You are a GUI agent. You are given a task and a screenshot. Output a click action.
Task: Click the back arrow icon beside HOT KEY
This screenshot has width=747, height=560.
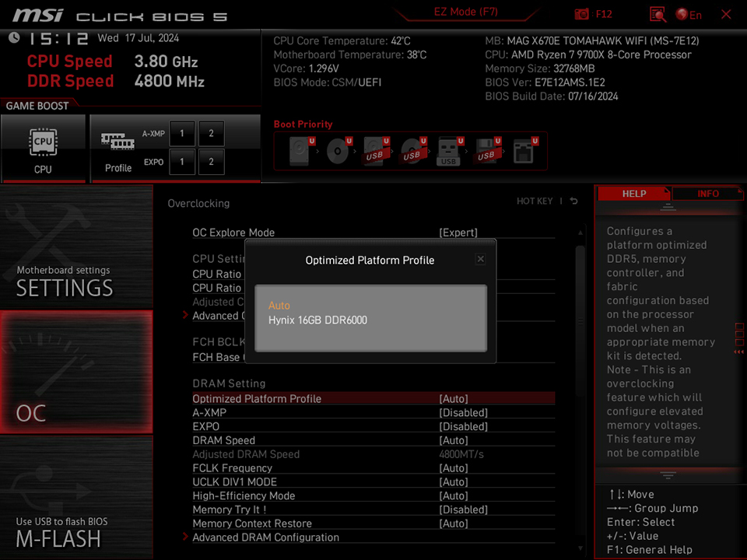click(573, 201)
